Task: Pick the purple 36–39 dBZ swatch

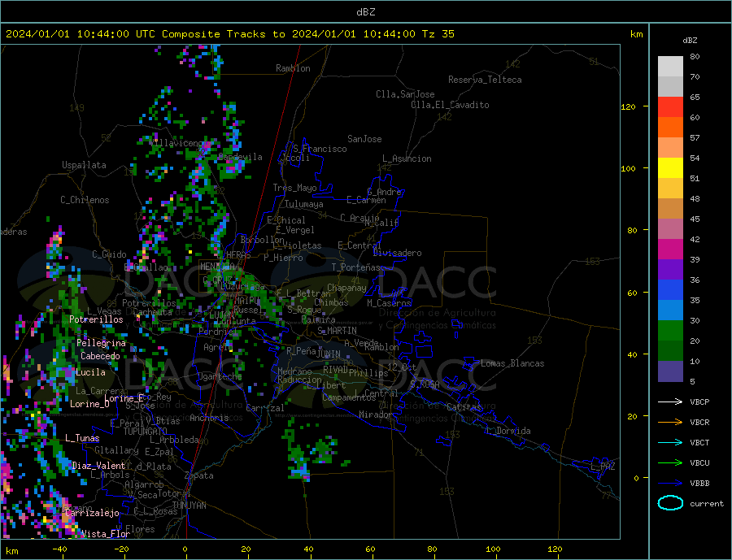Action: pos(670,270)
